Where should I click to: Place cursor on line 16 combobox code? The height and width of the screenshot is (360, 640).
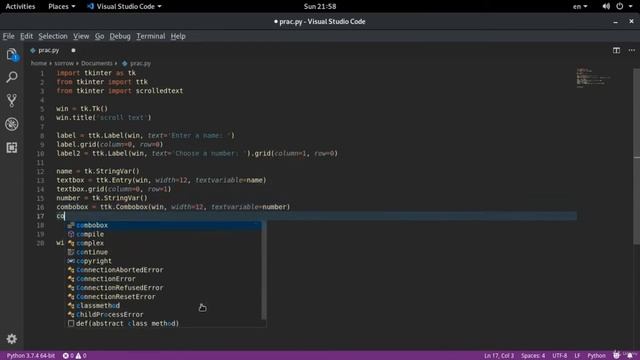pos(173,207)
